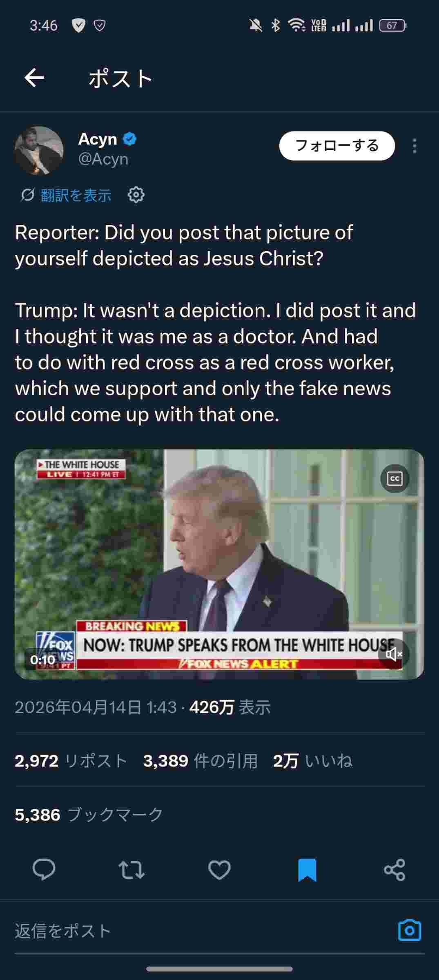Toggle the blue bookmark icon
The width and height of the screenshot is (439, 980).
[307, 870]
